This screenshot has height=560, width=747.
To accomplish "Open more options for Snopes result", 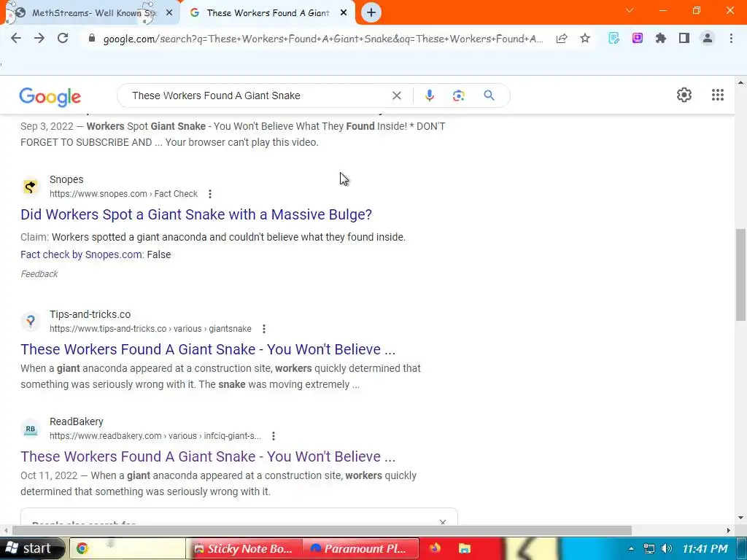I will (210, 194).
